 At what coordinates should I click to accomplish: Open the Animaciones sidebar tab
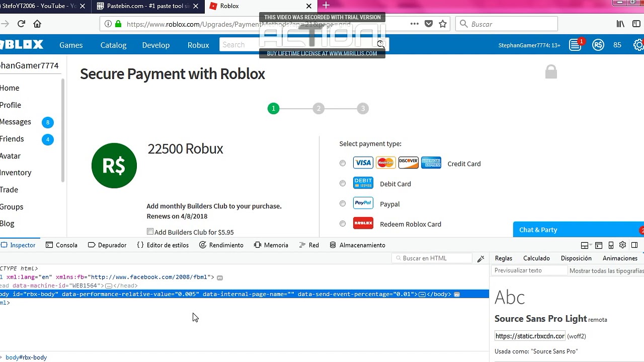620,258
